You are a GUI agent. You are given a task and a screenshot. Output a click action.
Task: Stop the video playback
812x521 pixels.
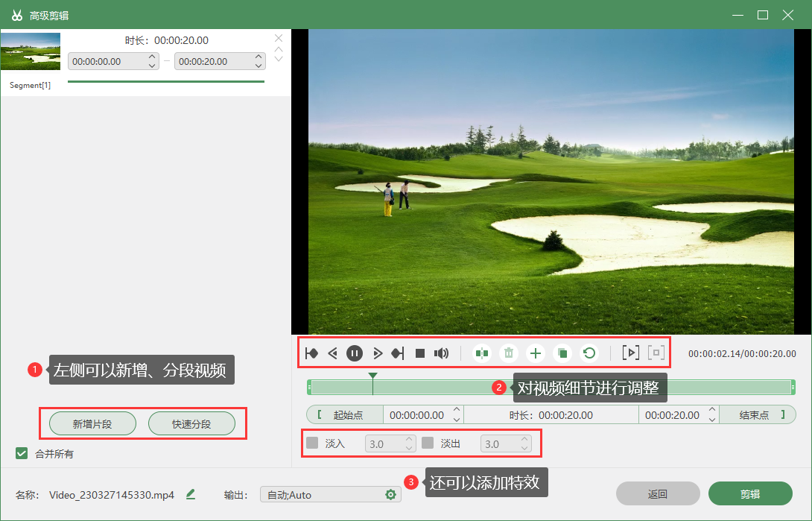click(420, 354)
